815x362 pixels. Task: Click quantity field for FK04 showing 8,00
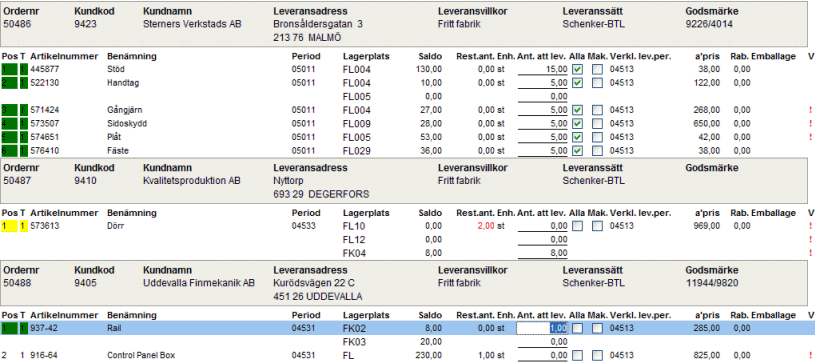pos(543,253)
